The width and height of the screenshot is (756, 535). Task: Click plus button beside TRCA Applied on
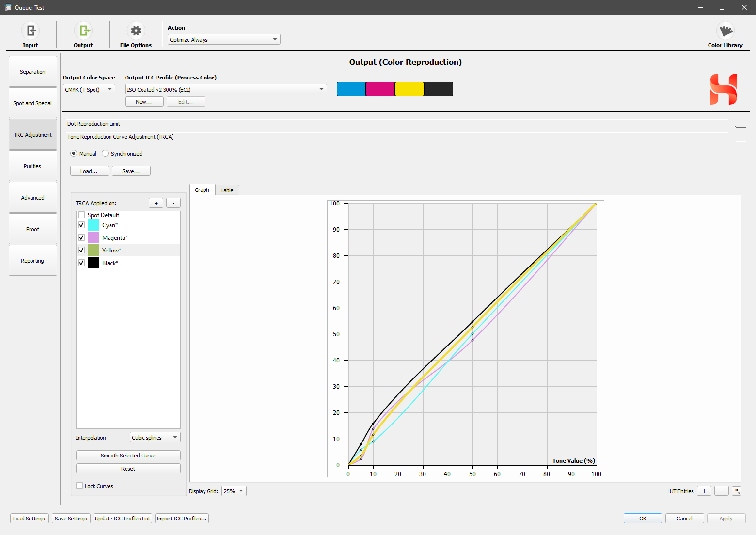coord(156,203)
